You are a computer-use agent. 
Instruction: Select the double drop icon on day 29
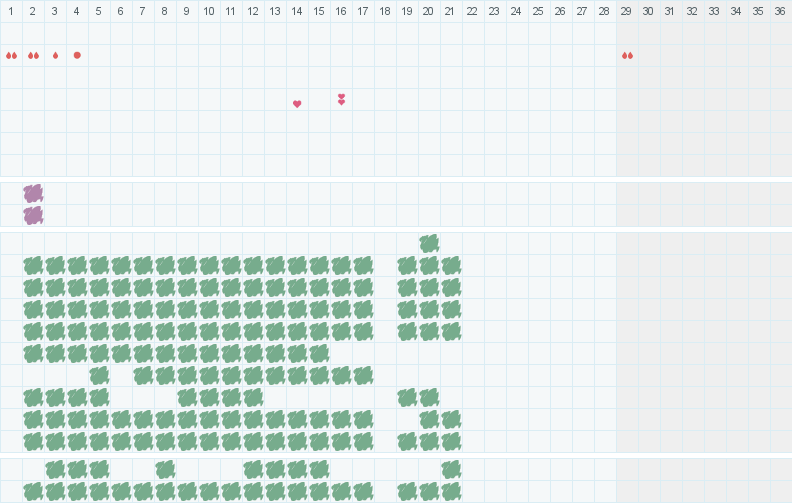pyautogui.click(x=627, y=56)
